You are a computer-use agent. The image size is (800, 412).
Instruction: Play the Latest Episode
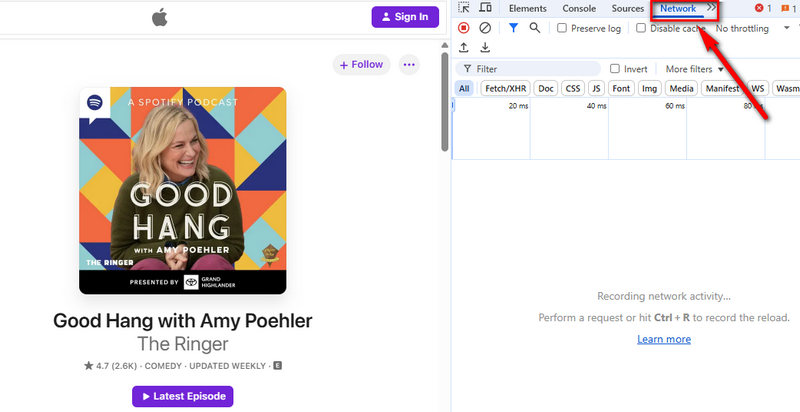tap(183, 396)
